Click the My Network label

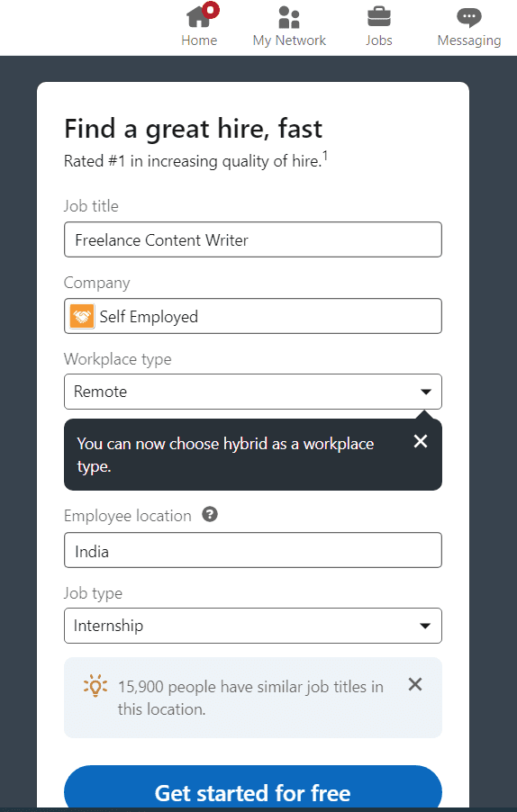click(289, 41)
